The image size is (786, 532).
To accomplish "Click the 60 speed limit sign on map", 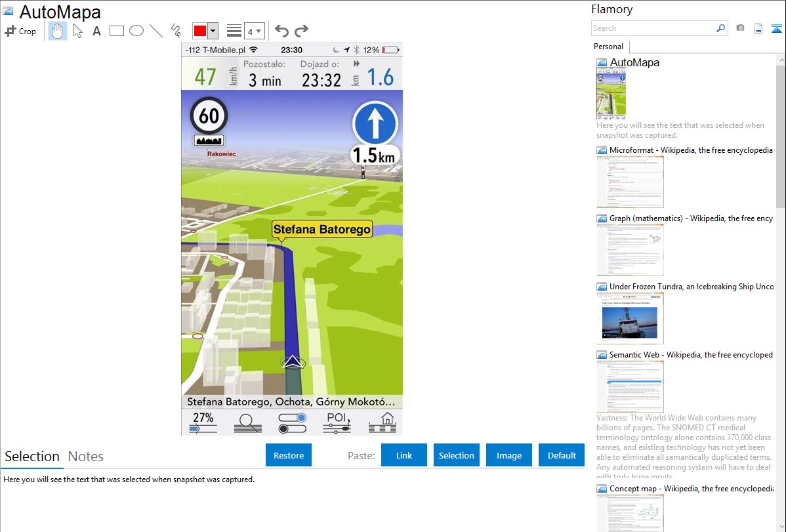I will click(x=209, y=116).
